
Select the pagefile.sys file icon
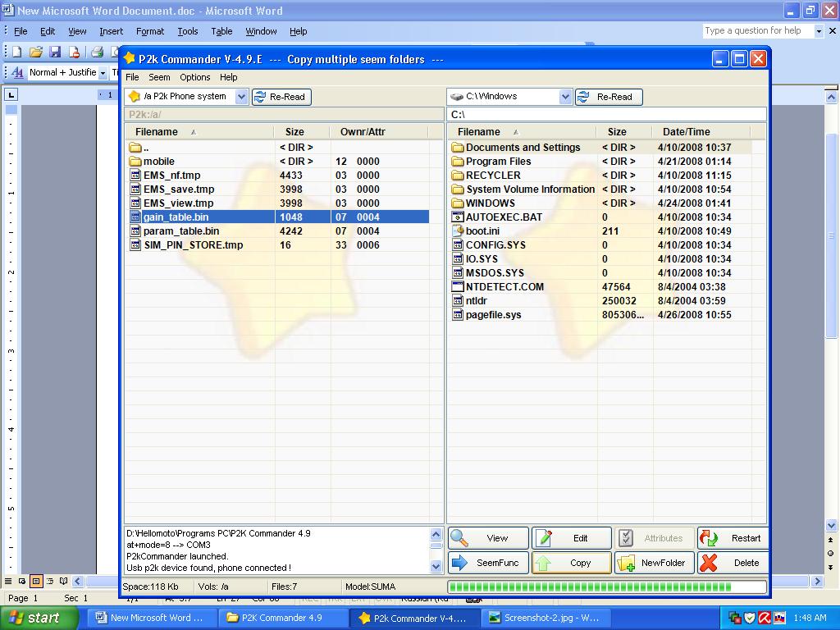coord(458,314)
